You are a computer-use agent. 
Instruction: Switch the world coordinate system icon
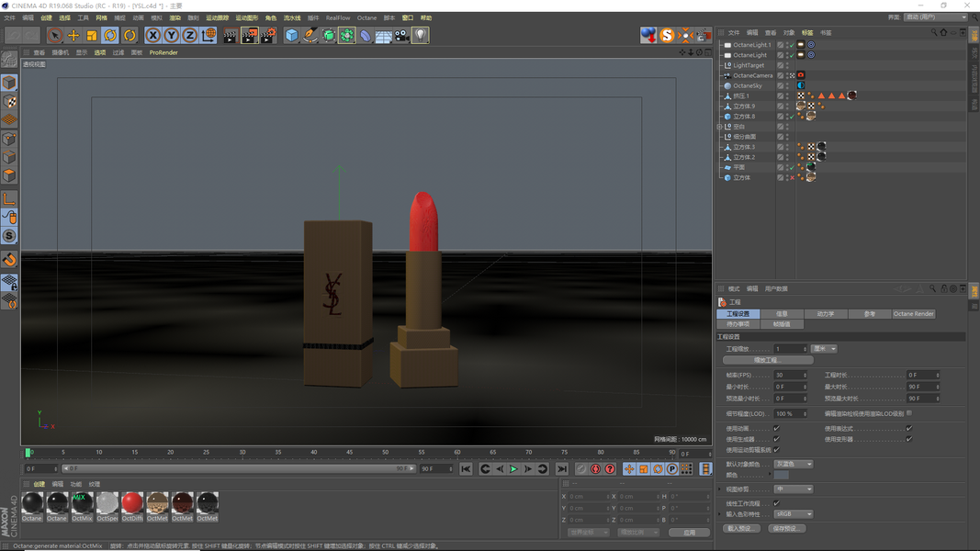point(208,36)
